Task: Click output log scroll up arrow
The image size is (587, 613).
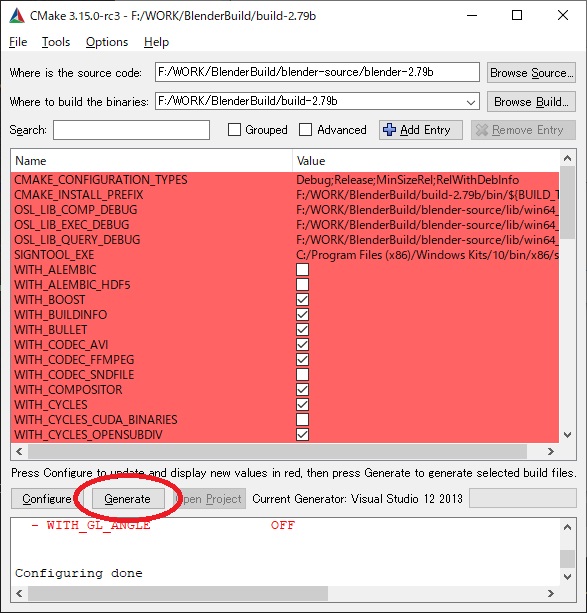Action: [567, 527]
